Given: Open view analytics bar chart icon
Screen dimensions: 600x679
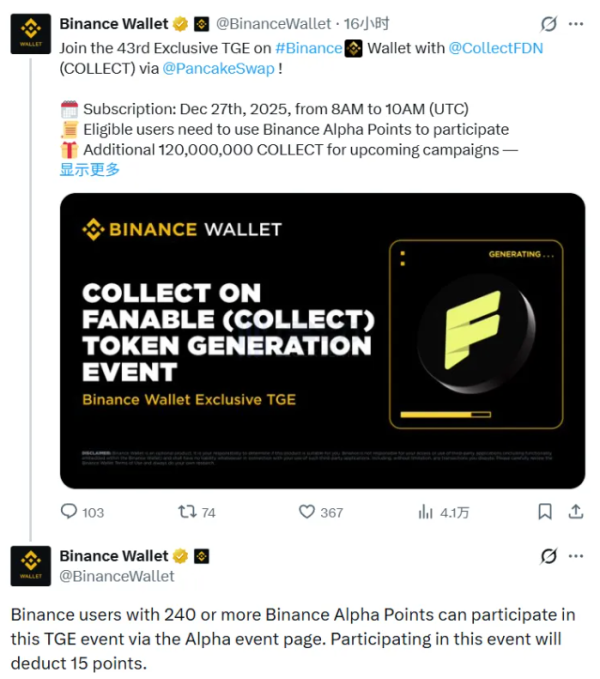Looking at the screenshot, I should point(425,511).
